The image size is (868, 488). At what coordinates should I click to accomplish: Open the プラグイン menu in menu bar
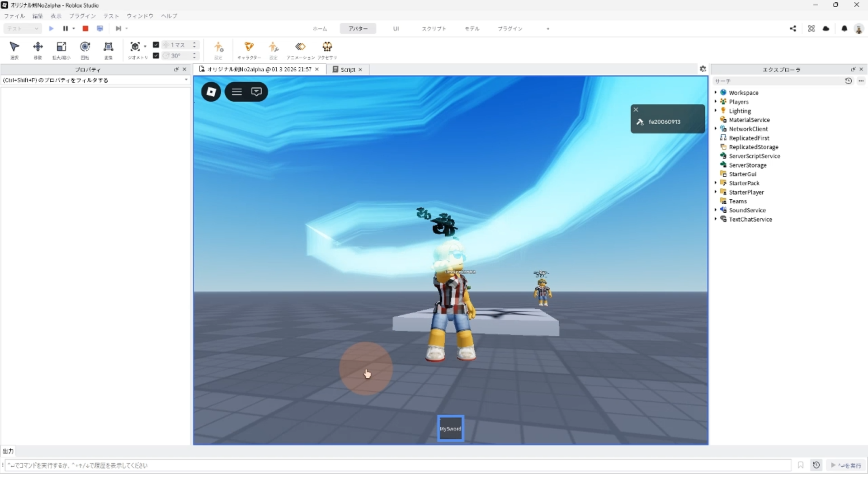[82, 16]
